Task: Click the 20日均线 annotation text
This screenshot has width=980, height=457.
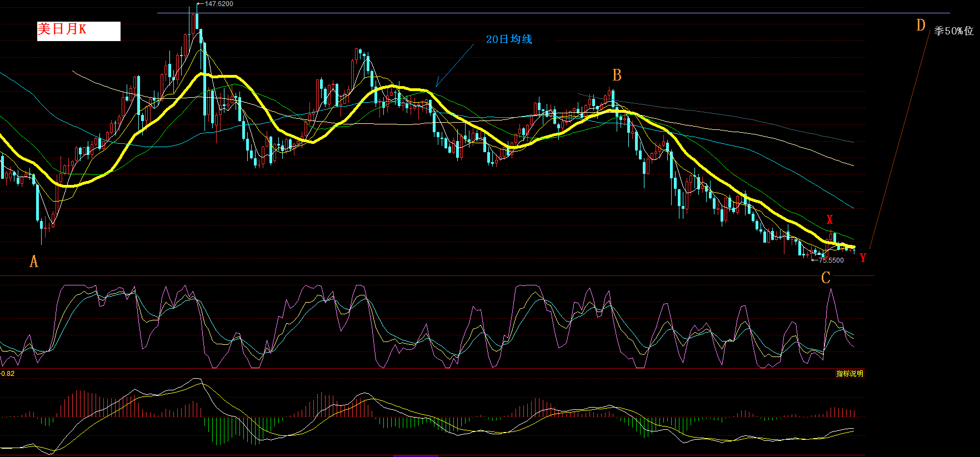Action: coord(509,39)
